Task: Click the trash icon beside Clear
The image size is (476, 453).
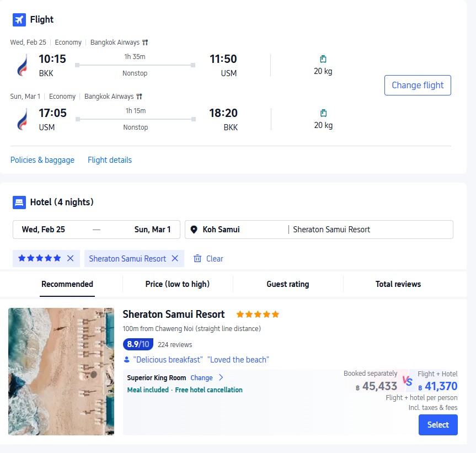Action: pos(197,259)
